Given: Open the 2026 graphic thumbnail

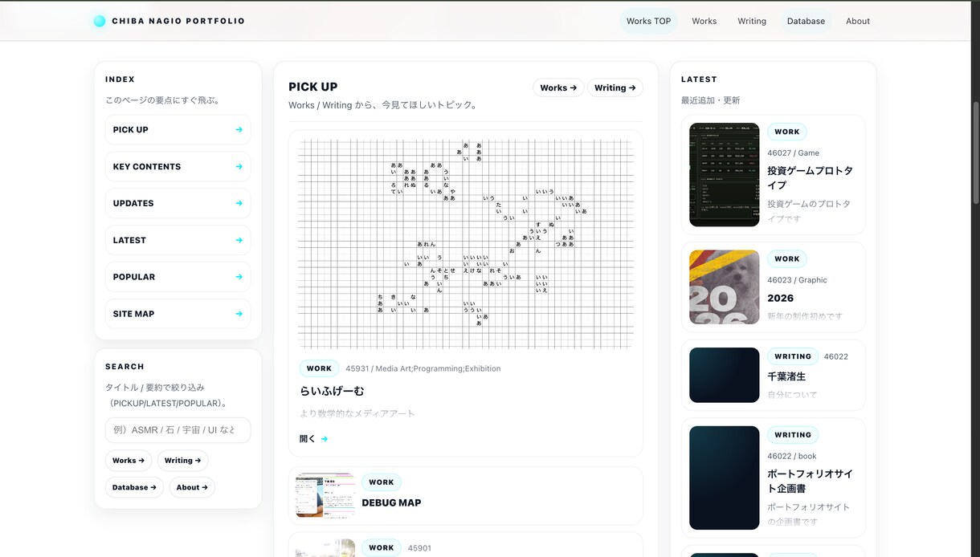Looking at the screenshot, I should [725, 287].
